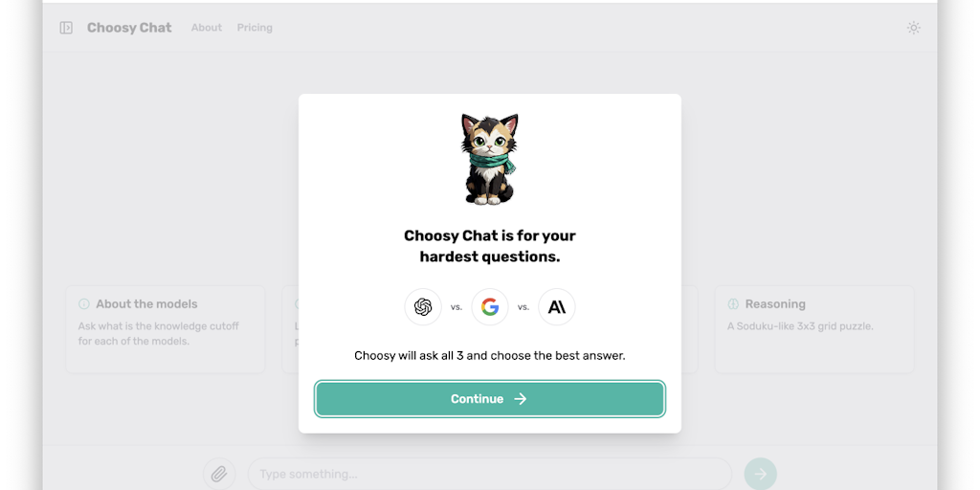Screen dimensions: 980x490
Task: Click the paperclip attachment icon
Action: pyautogui.click(x=219, y=474)
